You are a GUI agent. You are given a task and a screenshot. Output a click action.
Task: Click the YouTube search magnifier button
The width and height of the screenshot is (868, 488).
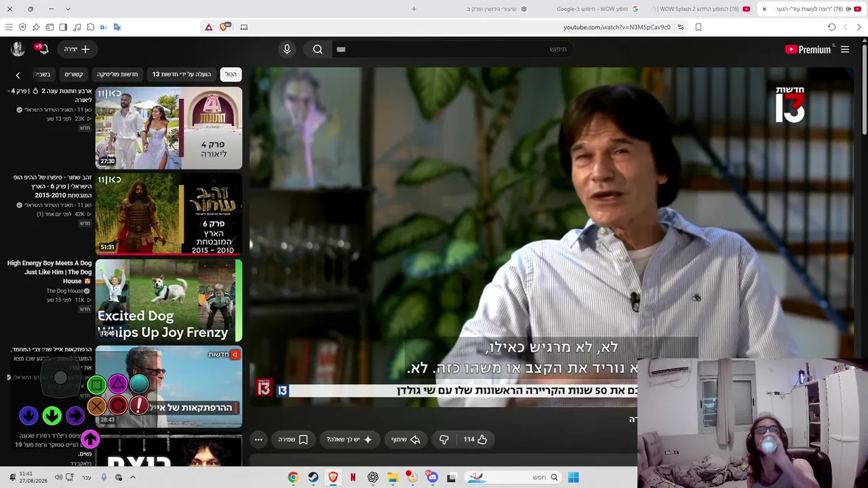tap(317, 49)
